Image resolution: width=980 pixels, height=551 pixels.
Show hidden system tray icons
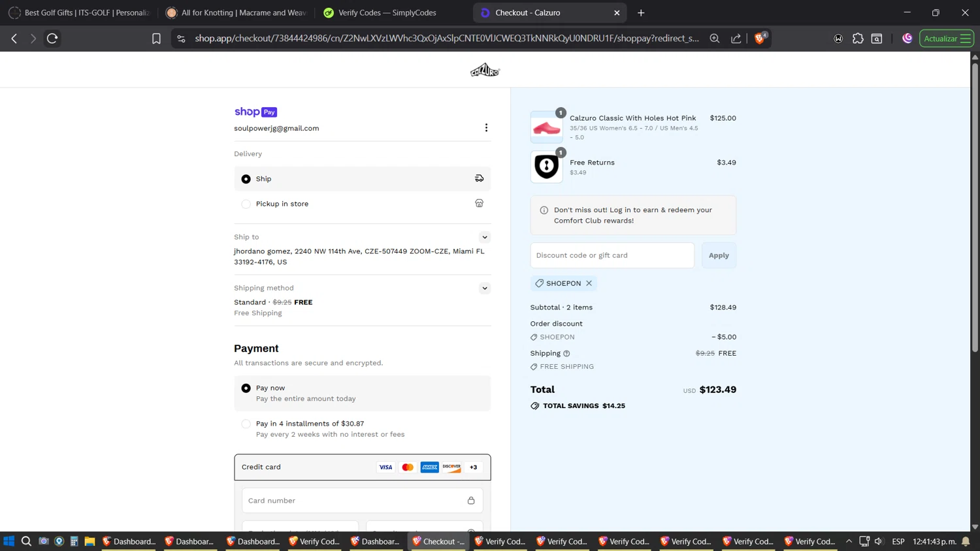(849, 541)
